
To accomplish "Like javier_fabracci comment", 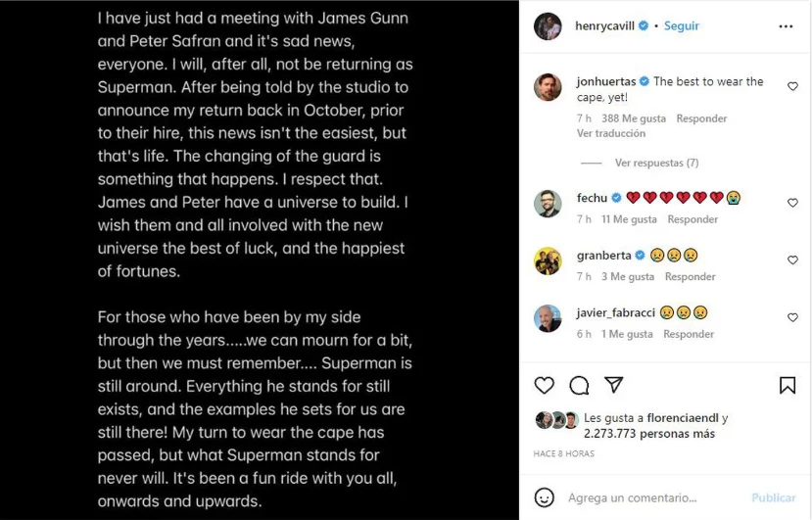I will point(792,318).
